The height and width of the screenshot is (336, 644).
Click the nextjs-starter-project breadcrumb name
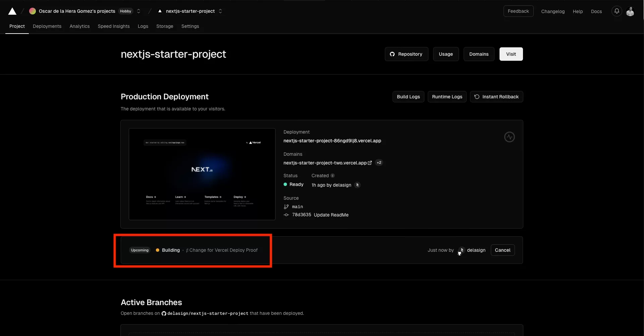(x=190, y=11)
